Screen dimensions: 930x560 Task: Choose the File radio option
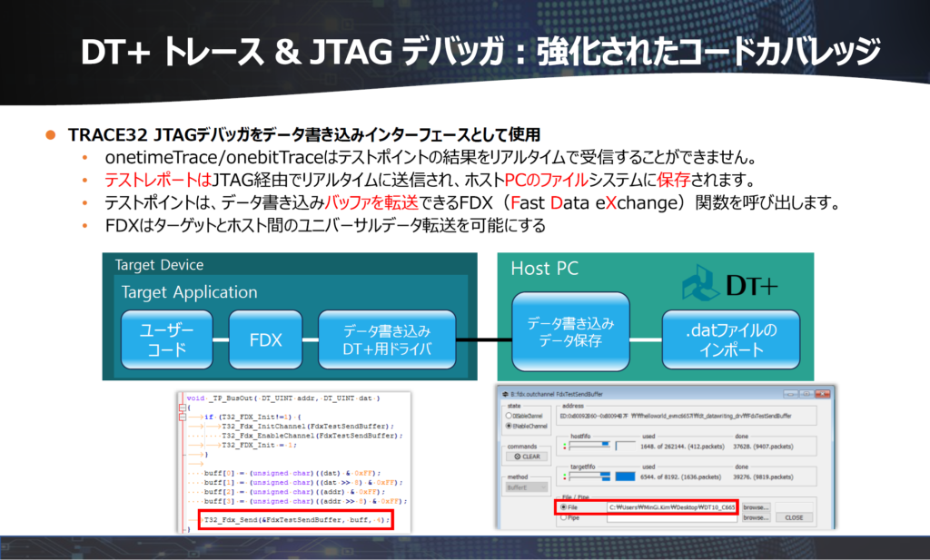(x=563, y=507)
